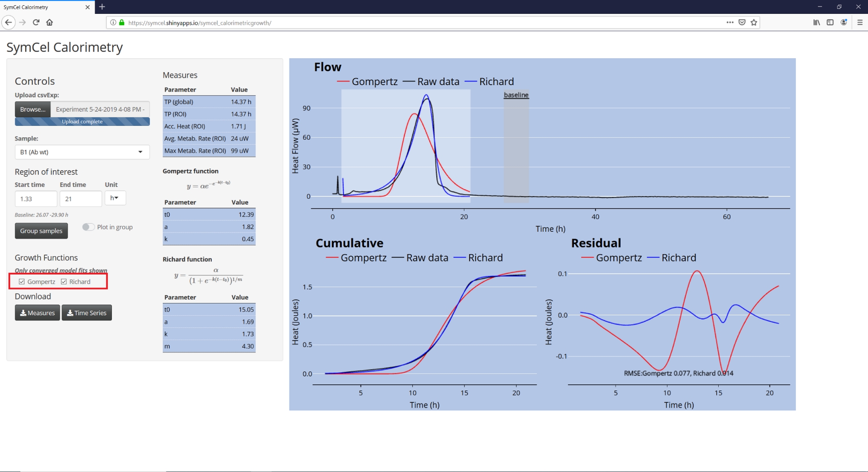The height and width of the screenshot is (472, 868).
Task: Open the page actions three-dots menu
Action: click(730, 23)
